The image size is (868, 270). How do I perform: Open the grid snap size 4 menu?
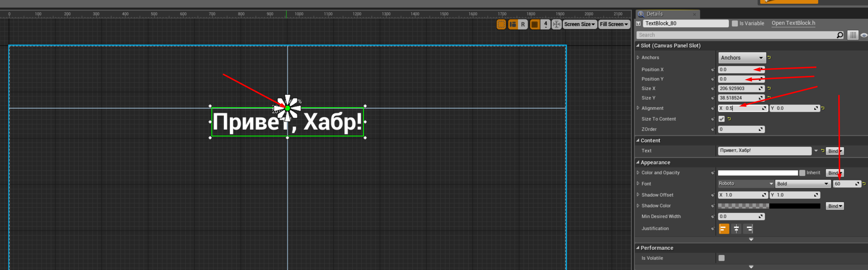pos(546,24)
